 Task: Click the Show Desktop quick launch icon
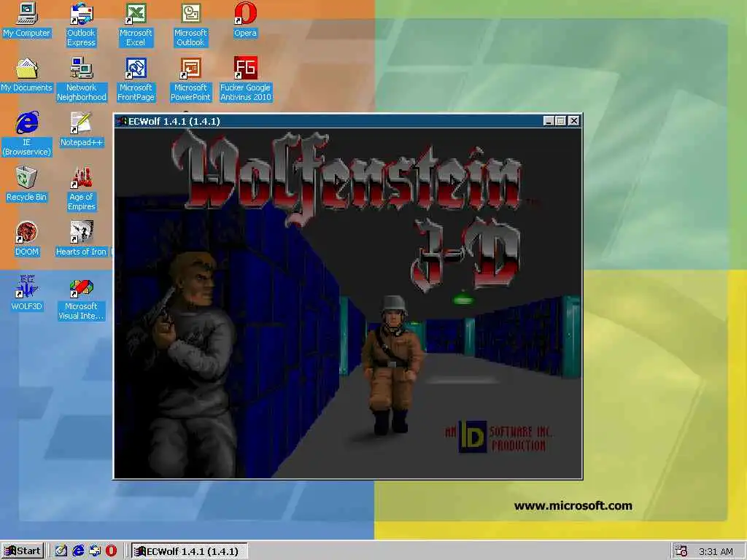(x=61, y=551)
